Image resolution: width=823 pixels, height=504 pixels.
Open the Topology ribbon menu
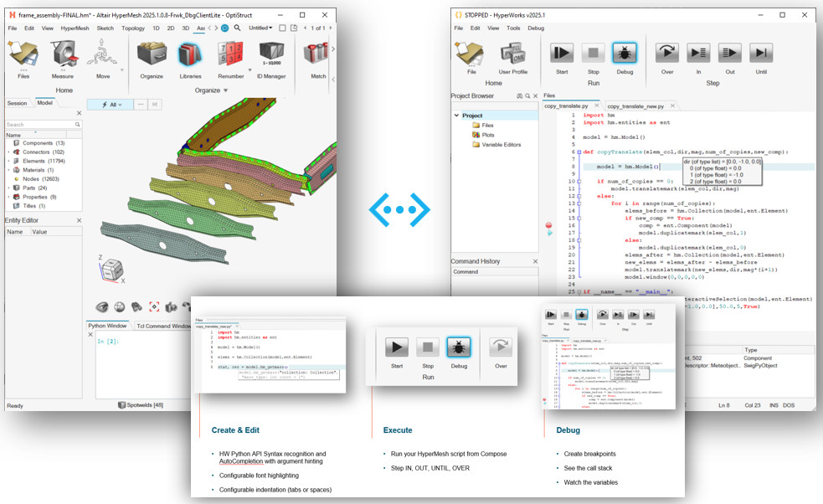[133, 28]
